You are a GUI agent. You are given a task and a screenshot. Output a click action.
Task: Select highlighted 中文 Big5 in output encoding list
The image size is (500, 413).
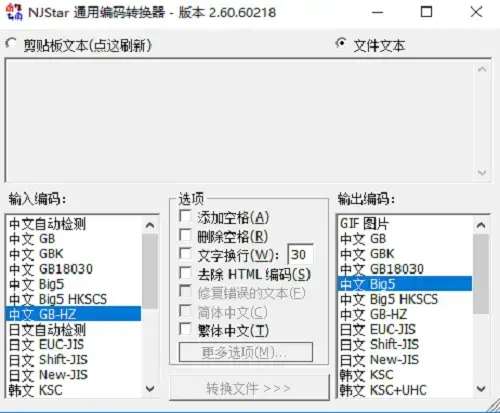point(405,284)
